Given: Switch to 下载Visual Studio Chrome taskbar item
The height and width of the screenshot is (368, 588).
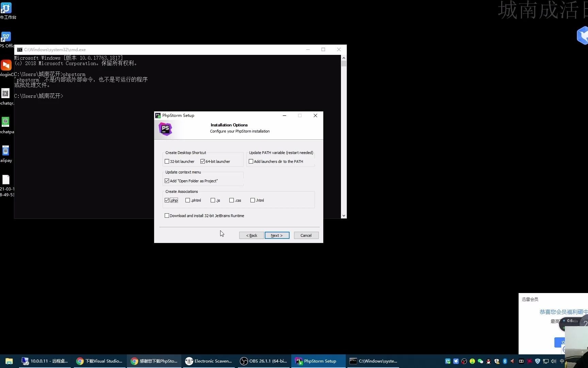Looking at the screenshot, I should 99,361.
